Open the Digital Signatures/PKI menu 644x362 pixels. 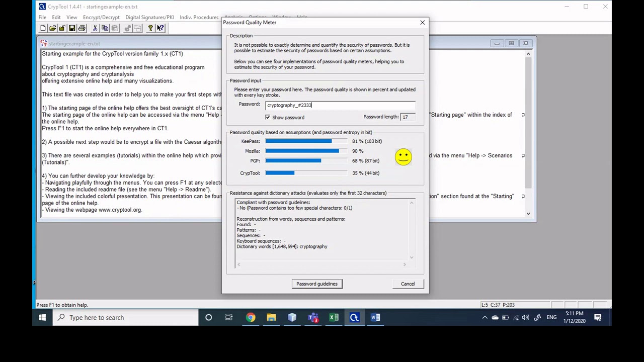click(x=149, y=17)
